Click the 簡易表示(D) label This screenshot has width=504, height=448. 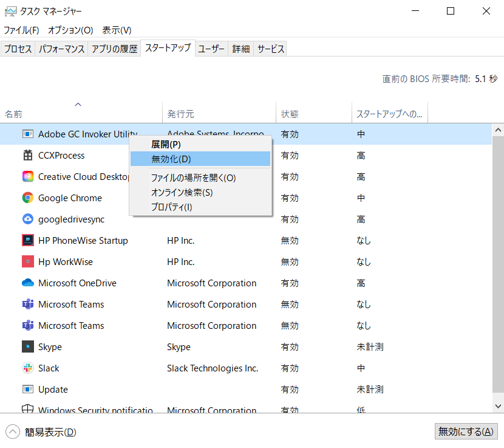(50, 432)
